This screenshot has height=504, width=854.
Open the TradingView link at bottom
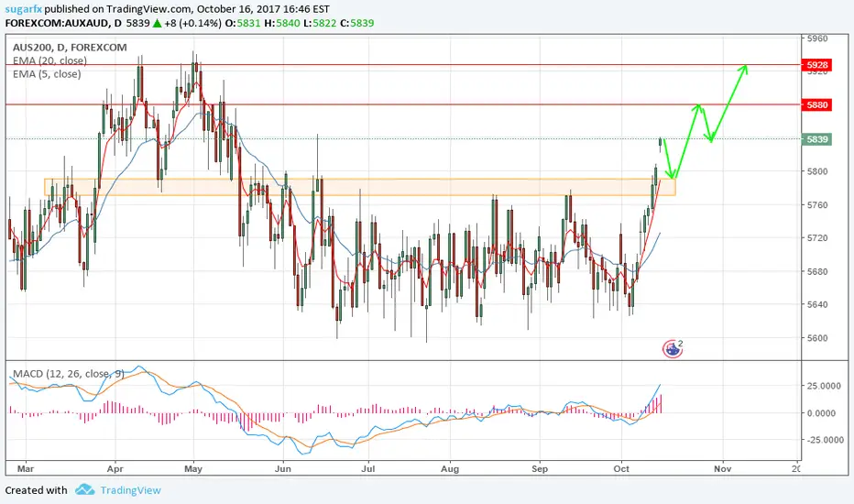130,490
